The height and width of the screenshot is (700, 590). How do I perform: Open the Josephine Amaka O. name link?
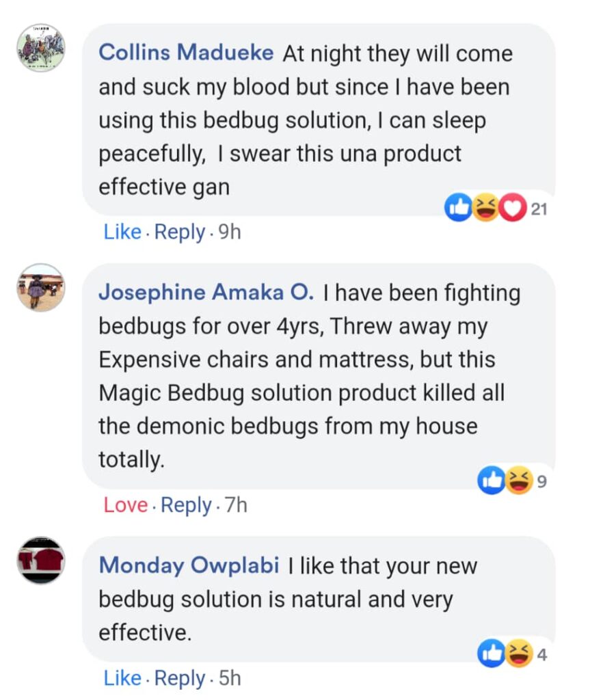[x=206, y=293]
